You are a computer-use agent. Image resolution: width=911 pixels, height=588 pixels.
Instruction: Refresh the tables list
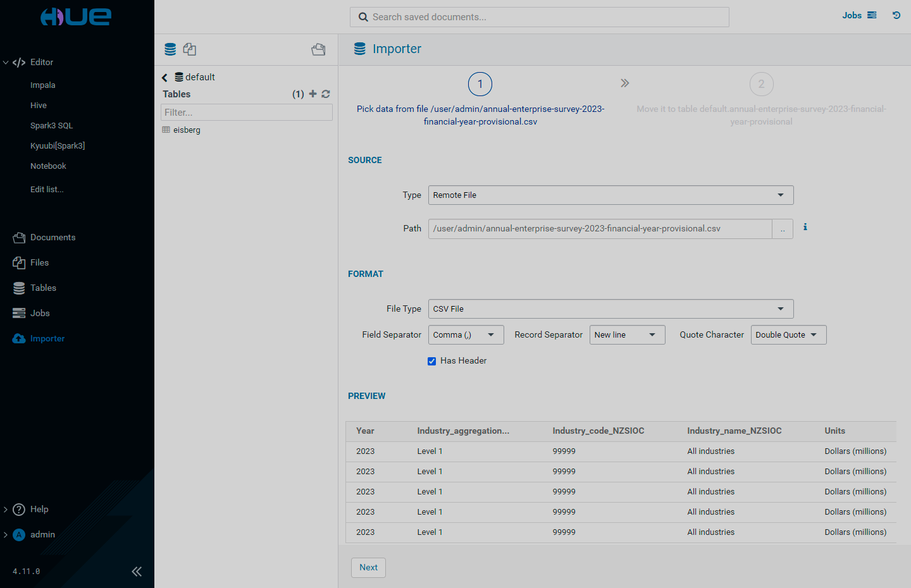(x=326, y=94)
